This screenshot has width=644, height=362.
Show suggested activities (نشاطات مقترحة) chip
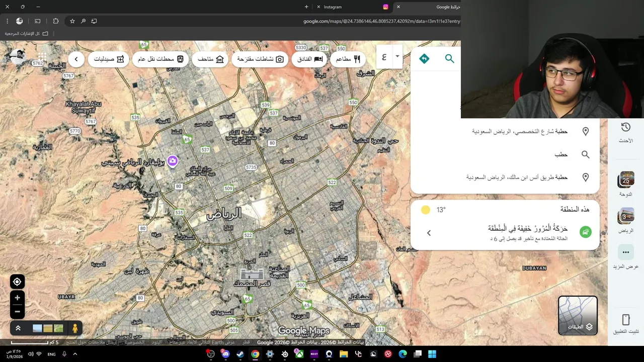(x=261, y=59)
